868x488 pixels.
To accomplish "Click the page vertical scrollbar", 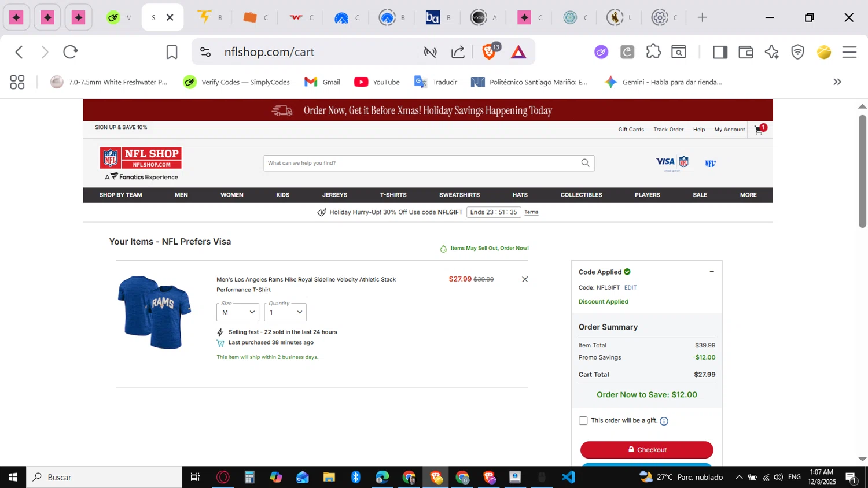I will pos(862,171).
